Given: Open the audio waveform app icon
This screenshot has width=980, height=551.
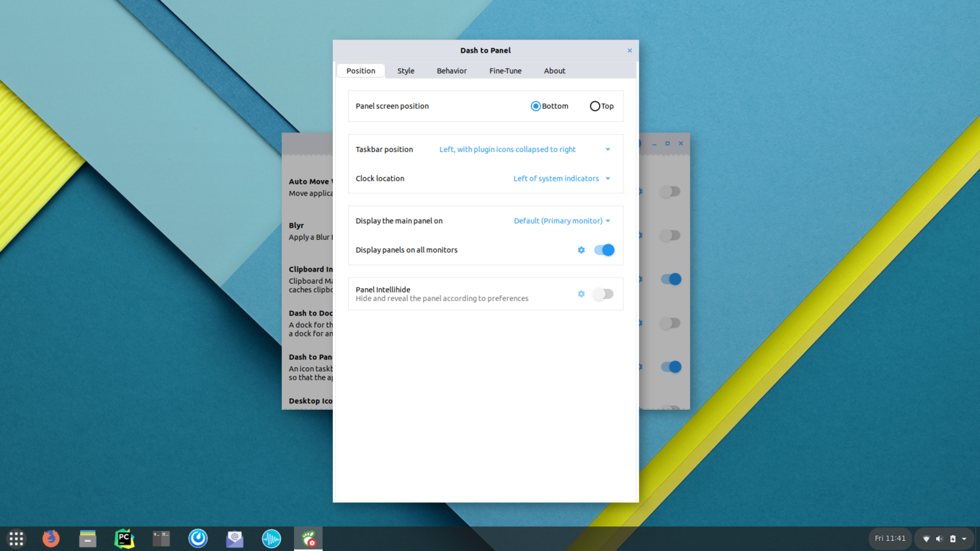Looking at the screenshot, I should click(272, 538).
